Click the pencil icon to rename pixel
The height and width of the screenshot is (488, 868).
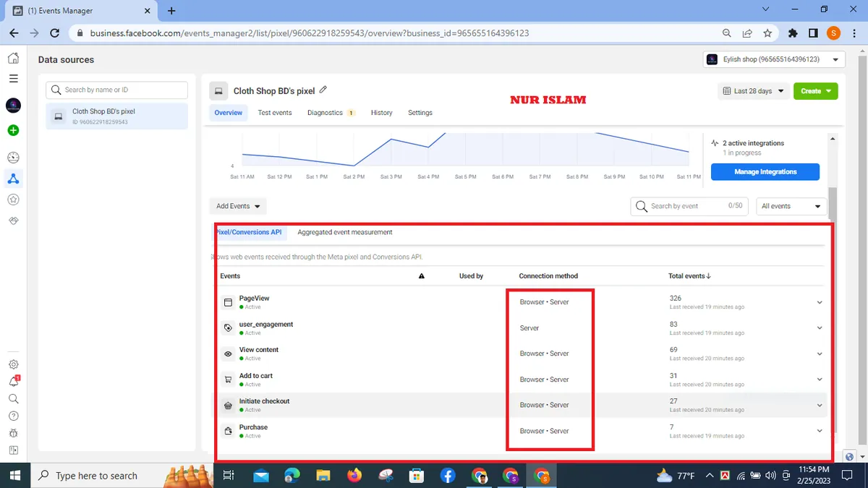(x=323, y=90)
